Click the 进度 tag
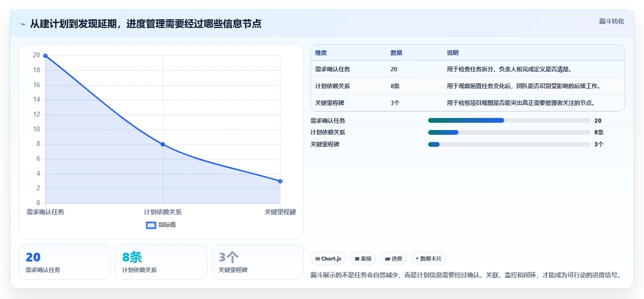This screenshot has width=644, height=299. [x=393, y=259]
